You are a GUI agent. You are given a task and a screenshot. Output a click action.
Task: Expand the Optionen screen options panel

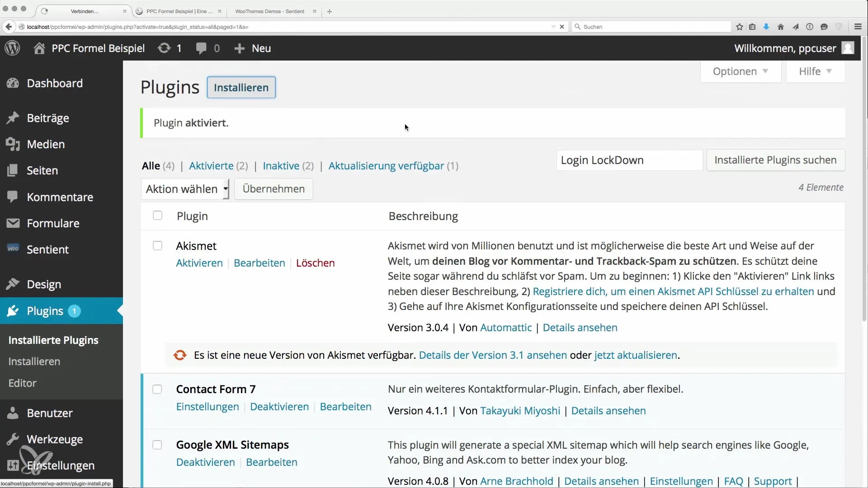pyautogui.click(x=741, y=71)
